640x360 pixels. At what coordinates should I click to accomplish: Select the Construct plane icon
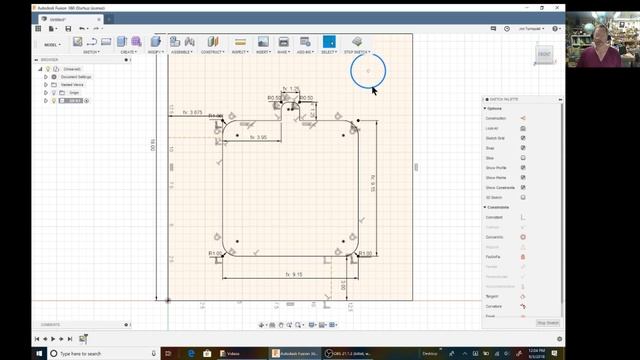(x=213, y=41)
